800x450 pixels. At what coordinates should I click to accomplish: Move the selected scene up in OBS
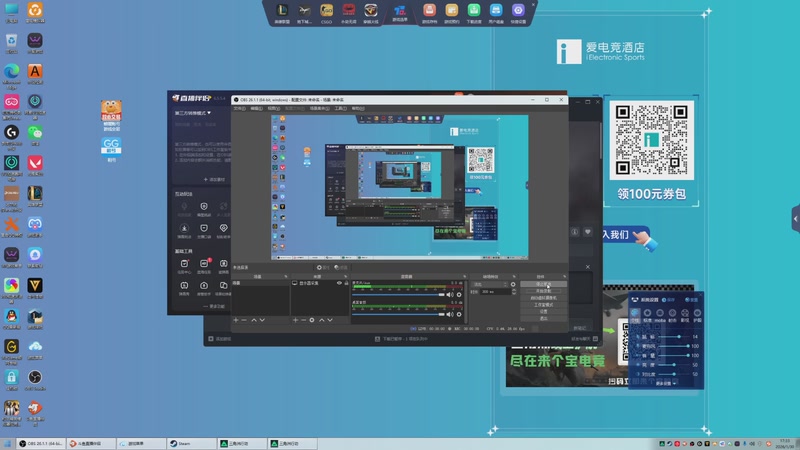[254, 320]
